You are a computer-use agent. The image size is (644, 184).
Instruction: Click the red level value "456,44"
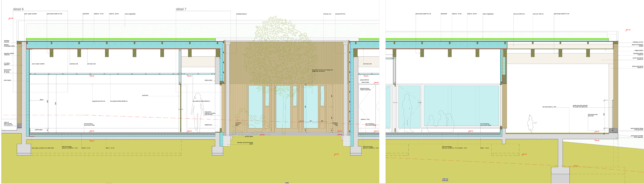[x=92, y=141]
